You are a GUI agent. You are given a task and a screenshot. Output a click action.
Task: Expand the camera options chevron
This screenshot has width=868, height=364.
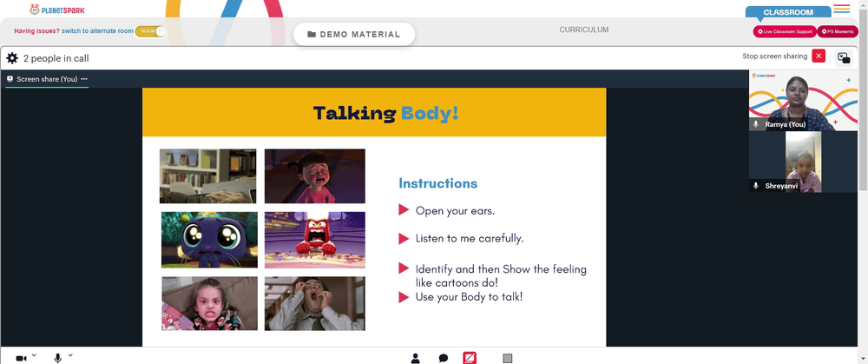tap(34, 355)
